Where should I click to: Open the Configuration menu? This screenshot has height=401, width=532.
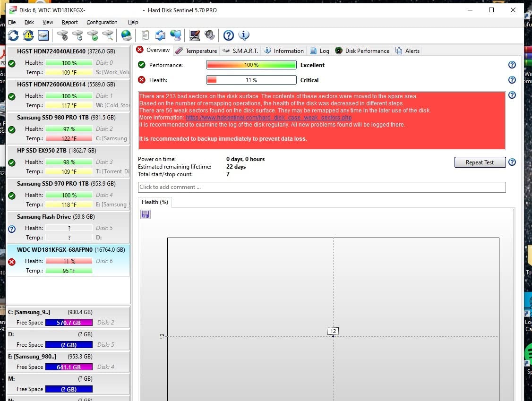102,22
